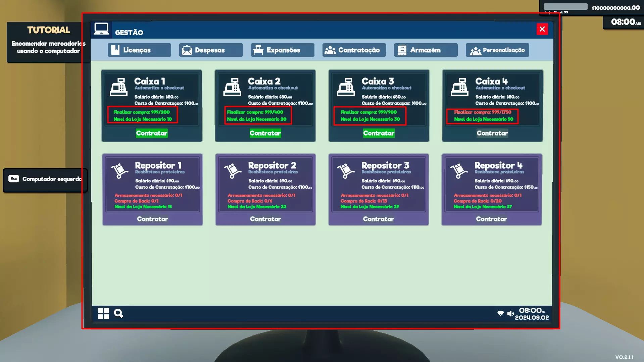The width and height of the screenshot is (644, 362).
Task: Open the Personalização tab
Action: click(x=497, y=50)
